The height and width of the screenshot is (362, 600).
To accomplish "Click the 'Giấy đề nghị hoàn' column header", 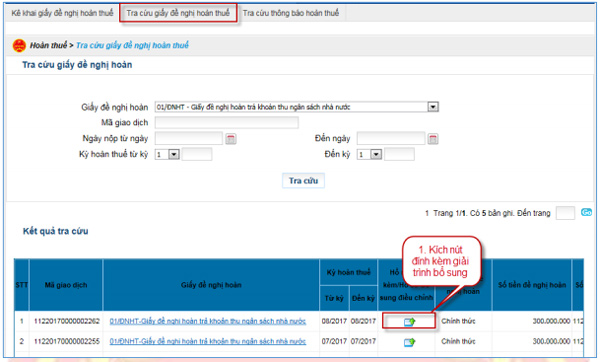I will (211, 285).
